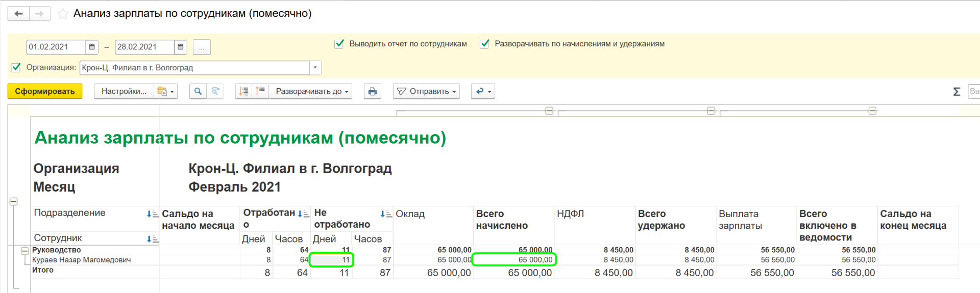Open the Организация dropdown list

click(315, 68)
